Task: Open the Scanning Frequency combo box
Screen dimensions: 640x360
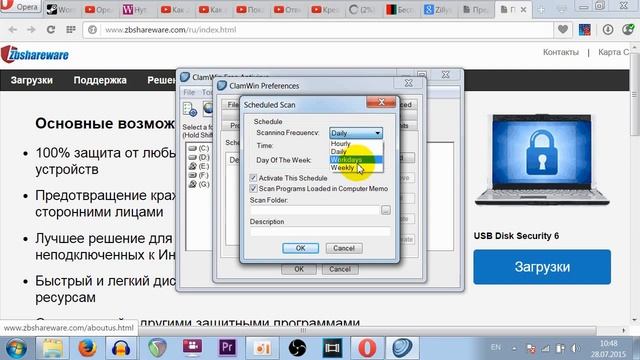Action: pos(356,133)
